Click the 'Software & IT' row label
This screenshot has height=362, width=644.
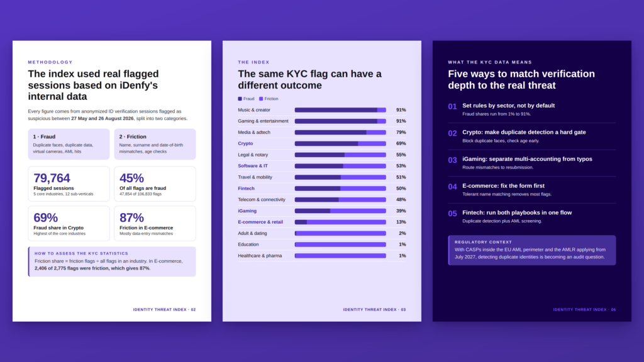point(253,166)
